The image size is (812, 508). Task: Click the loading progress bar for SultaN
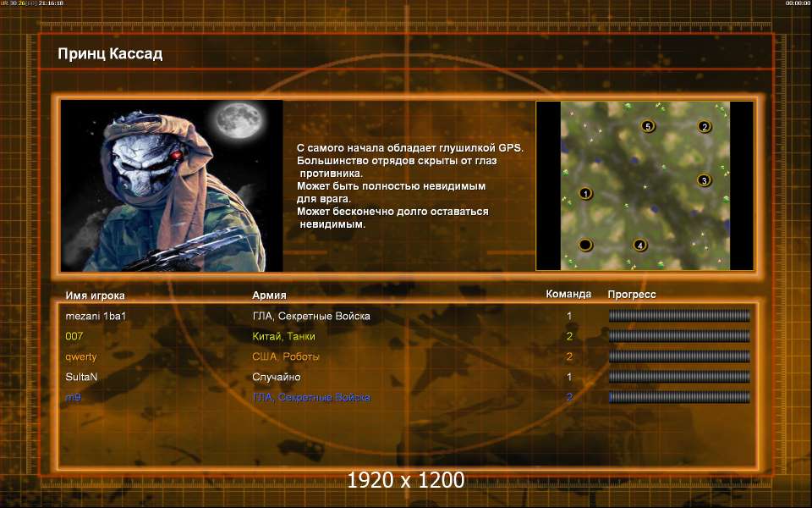click(679, 377)
